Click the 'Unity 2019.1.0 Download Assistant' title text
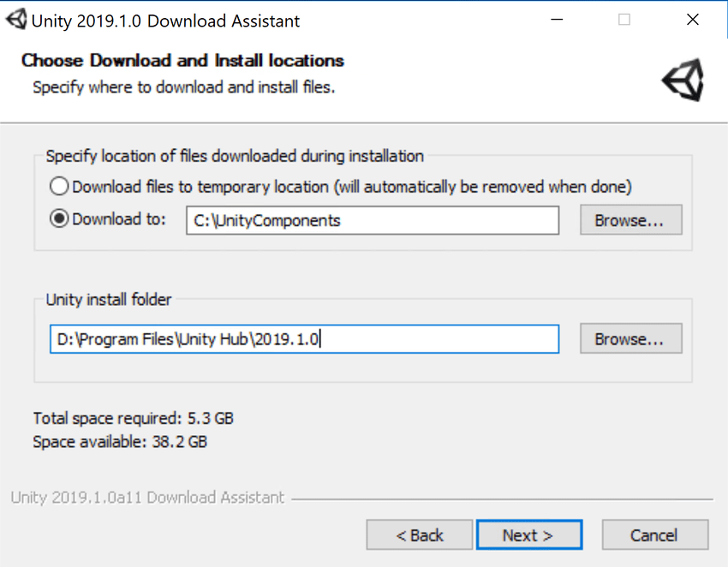The height and width of the screenshot is (567, 728). coord(163,21)
